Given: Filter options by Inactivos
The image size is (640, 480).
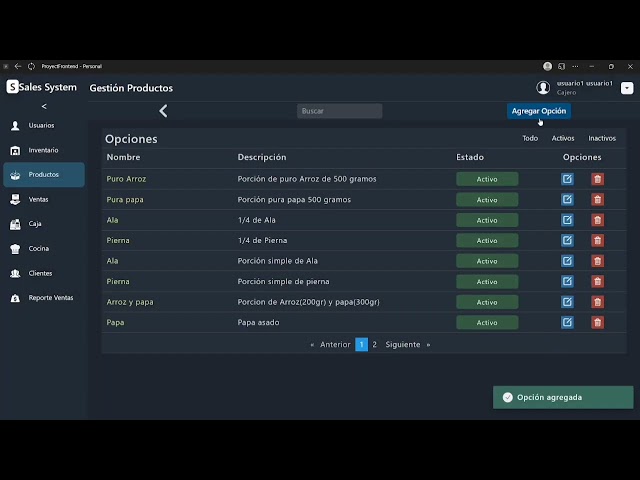Looking at the screenshot, I should [x=602, y=138].
